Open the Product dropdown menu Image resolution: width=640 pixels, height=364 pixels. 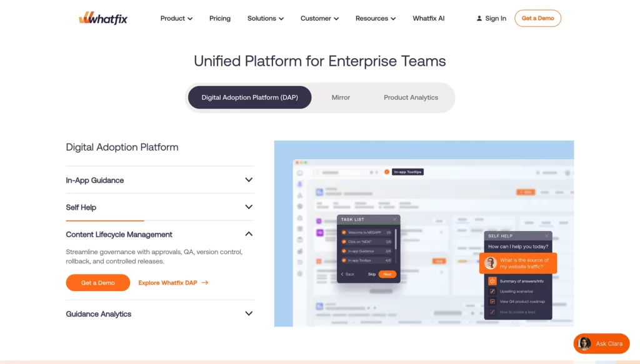click(x=176, y=18)
